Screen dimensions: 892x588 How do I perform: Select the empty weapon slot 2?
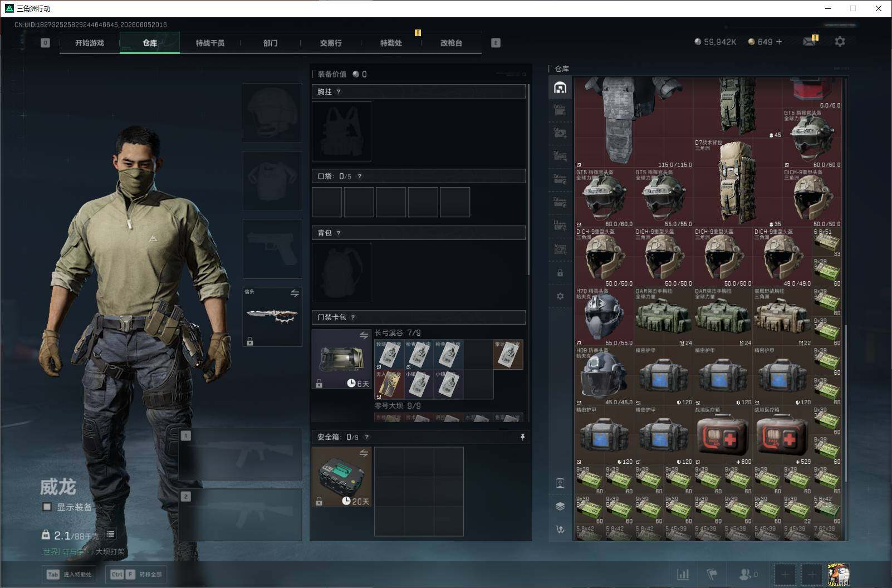(241, 515)
